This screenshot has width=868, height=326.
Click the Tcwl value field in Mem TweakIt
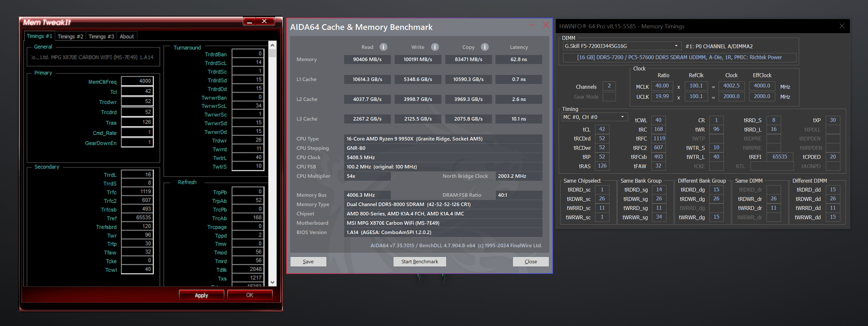pos(137,269)
